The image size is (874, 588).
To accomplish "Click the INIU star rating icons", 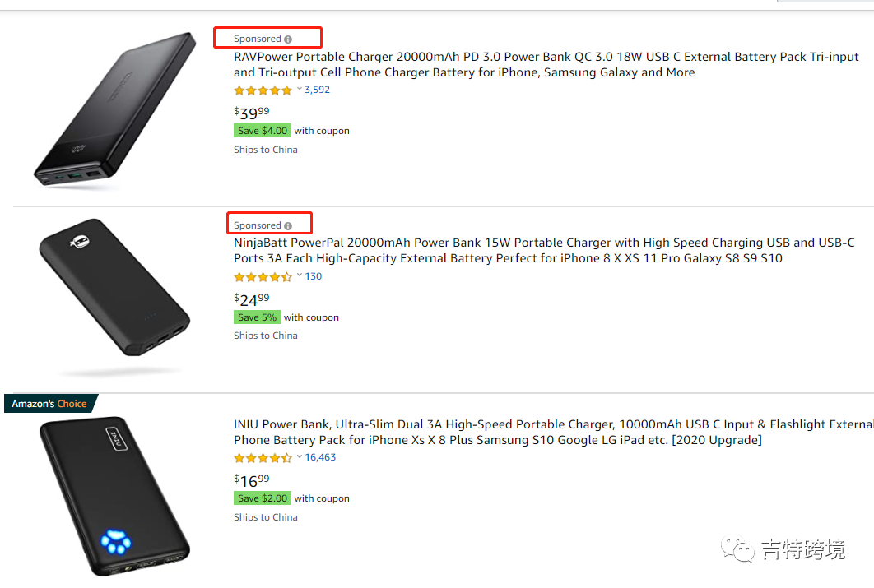I will (x=263, y=458).
